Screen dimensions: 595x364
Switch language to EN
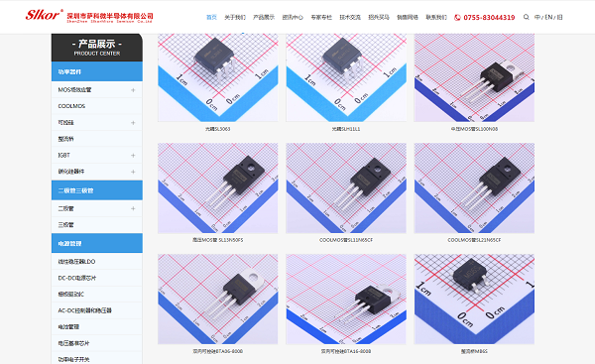coord(548,17)
